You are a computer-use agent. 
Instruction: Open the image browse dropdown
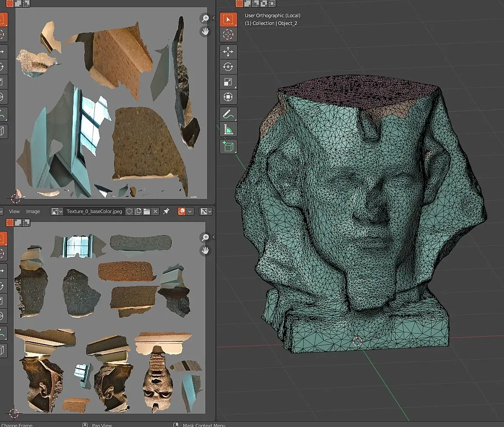pyautogui.click(x=57, y=211)
